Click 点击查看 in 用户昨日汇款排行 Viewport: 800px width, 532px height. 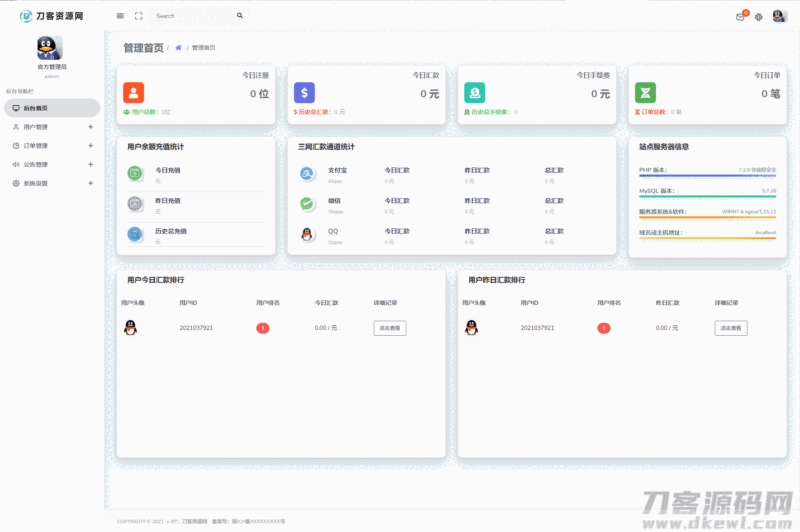(731, 328)
